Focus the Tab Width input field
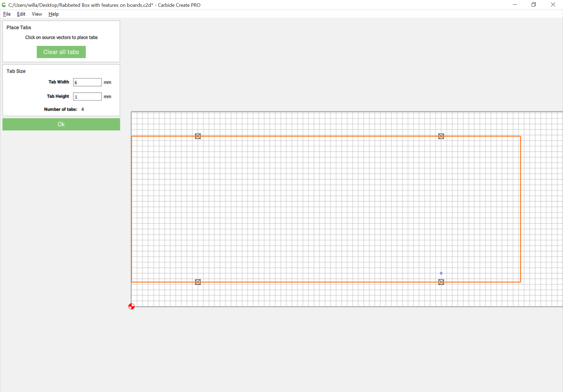This screenshot has height=392, width=563. pyautogui.click(x=87, y=82)
